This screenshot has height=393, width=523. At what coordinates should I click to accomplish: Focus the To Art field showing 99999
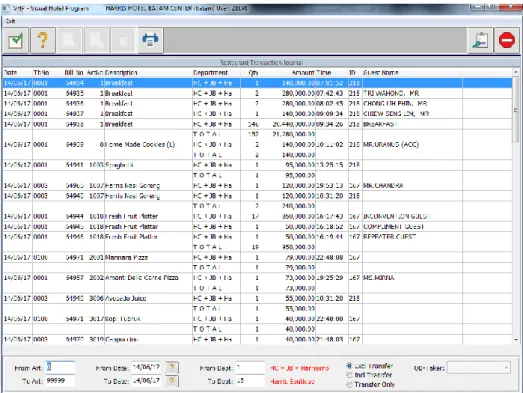coord(60,381)
